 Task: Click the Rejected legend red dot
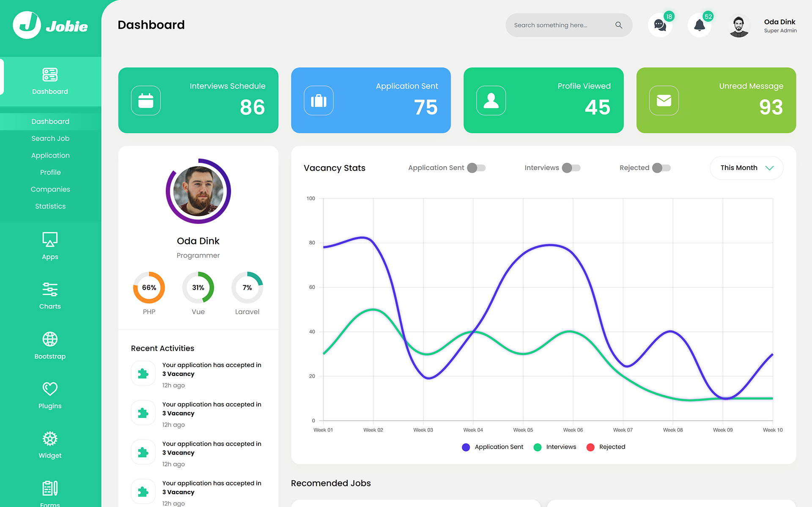590,447
